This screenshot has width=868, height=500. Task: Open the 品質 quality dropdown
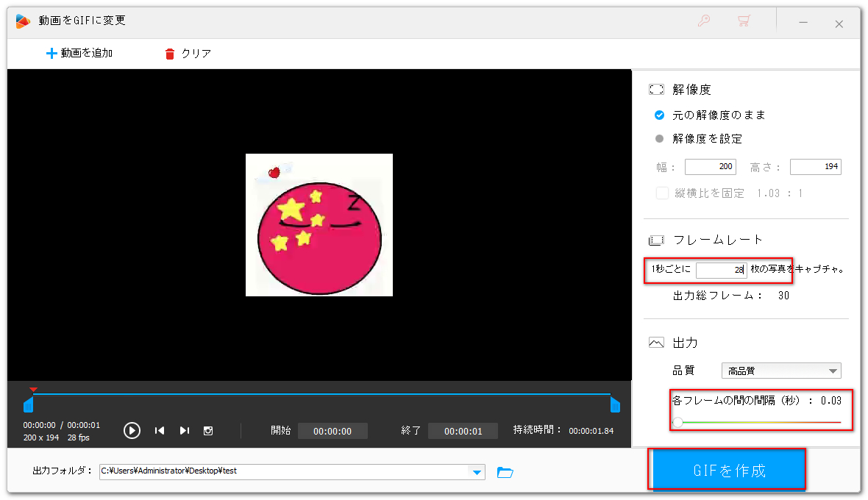point(780,371)
